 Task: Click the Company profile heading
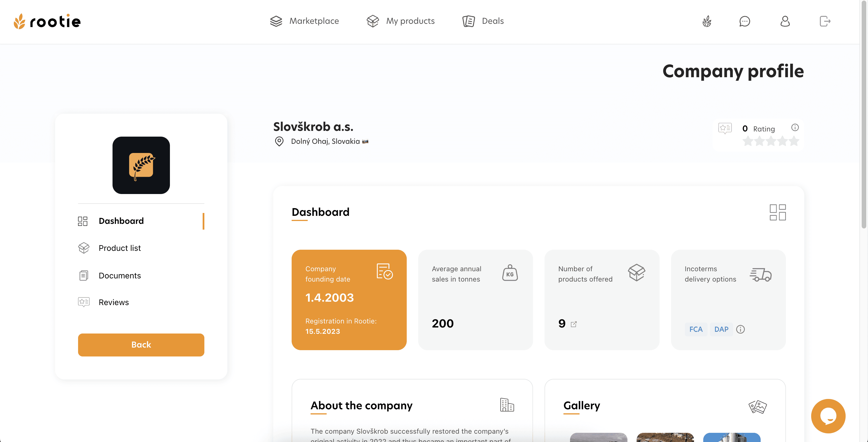(x=733, y=71)
